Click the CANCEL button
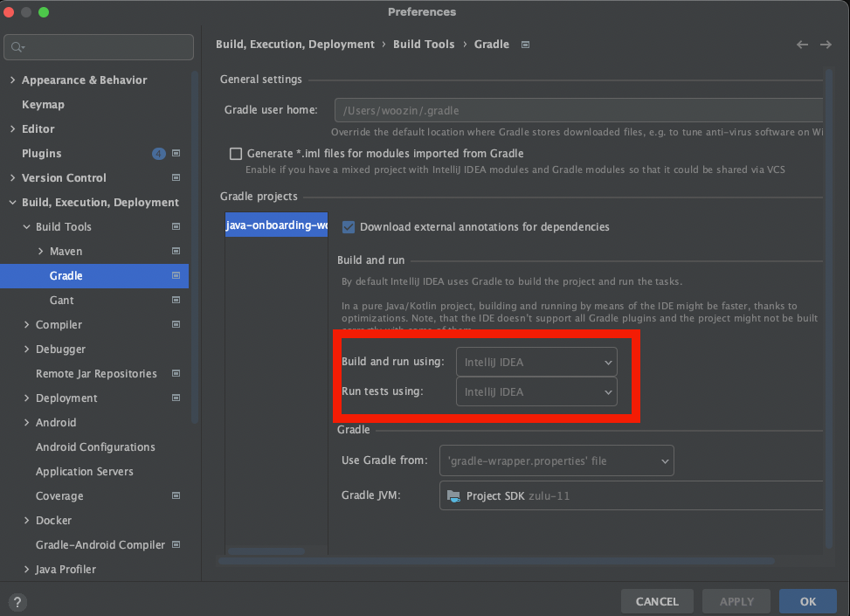This screenshot has width=850, height=616. point(657,601)
